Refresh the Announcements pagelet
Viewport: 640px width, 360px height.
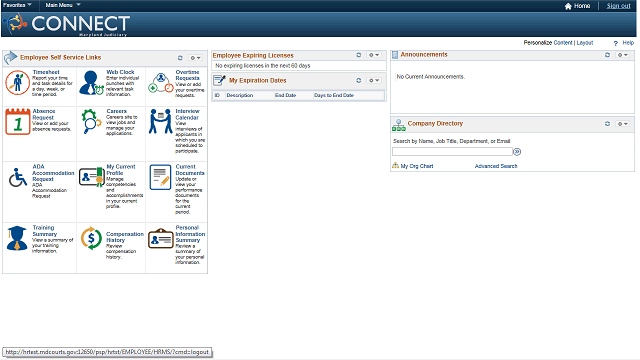click(607, 55)
